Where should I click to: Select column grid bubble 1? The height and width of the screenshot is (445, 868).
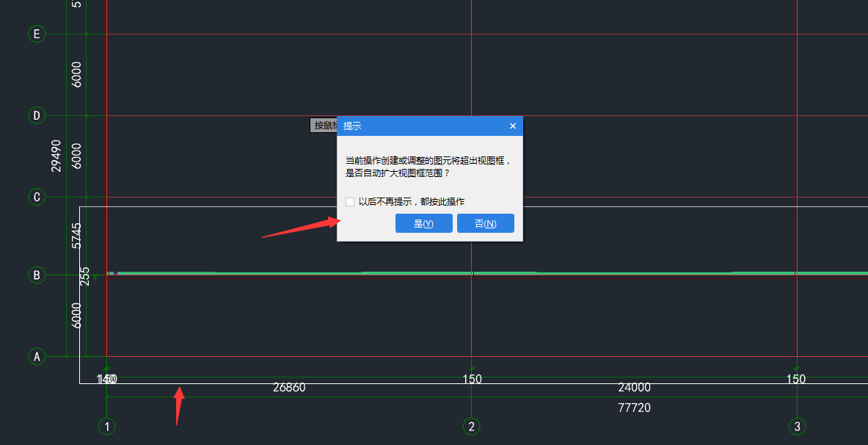tap(106, 426)
